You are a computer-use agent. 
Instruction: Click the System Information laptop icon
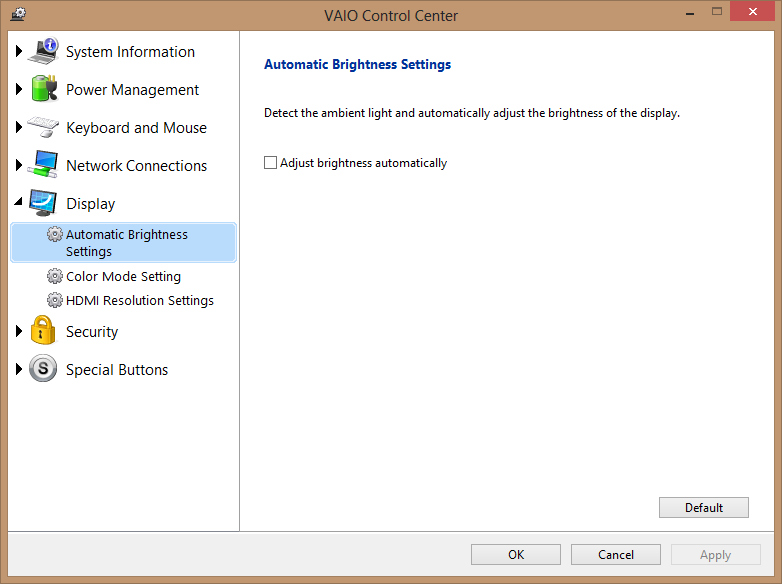[x=43, y=51]
